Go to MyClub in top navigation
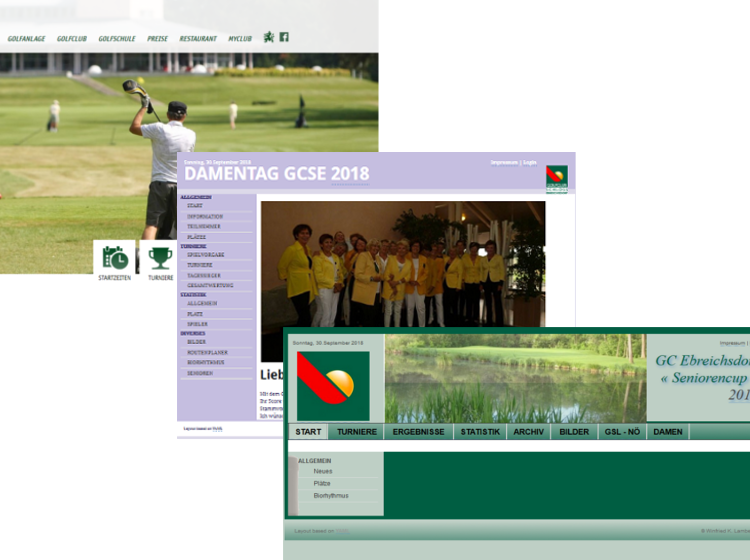 [240, 38]
